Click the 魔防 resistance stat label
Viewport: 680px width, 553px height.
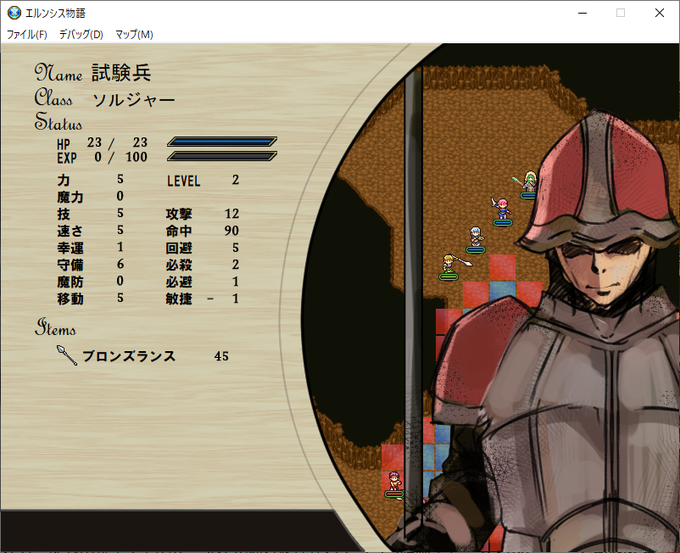coord(70,281)
